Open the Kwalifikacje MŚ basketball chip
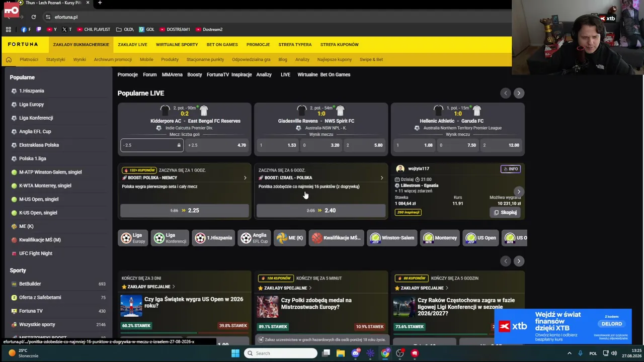The height and width of the screenshot is (362, 644). coord(336,238)
